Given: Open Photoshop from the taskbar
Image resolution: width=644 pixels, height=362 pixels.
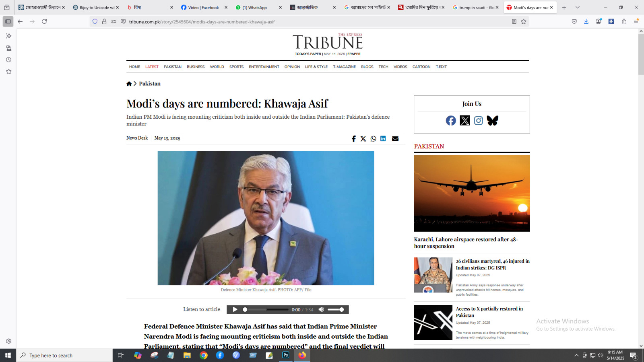Looking at the screenshot, I should coord(286,355).
